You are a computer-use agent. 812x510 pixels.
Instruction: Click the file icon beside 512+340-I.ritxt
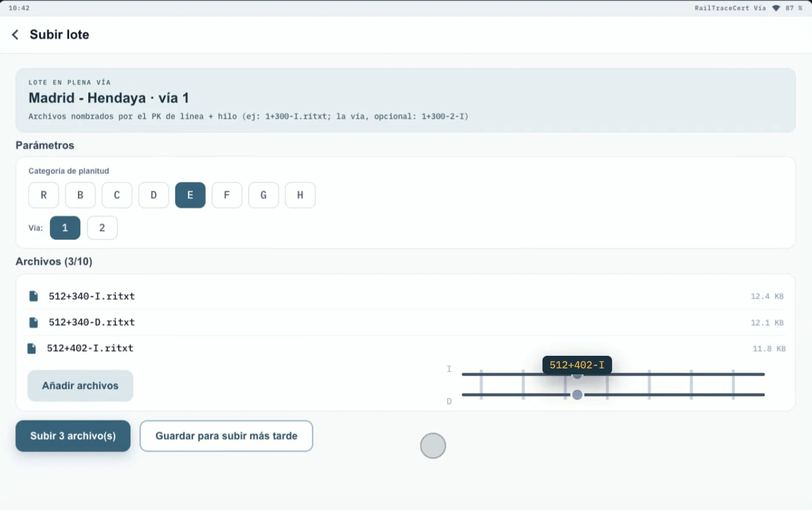(x=34, y=296)
